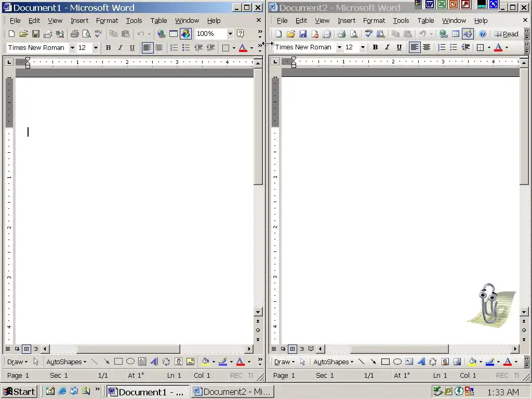
Task: Open font color dropdown arrow in Document1 formatting toolbar
Action: click(x=252, y=48)
